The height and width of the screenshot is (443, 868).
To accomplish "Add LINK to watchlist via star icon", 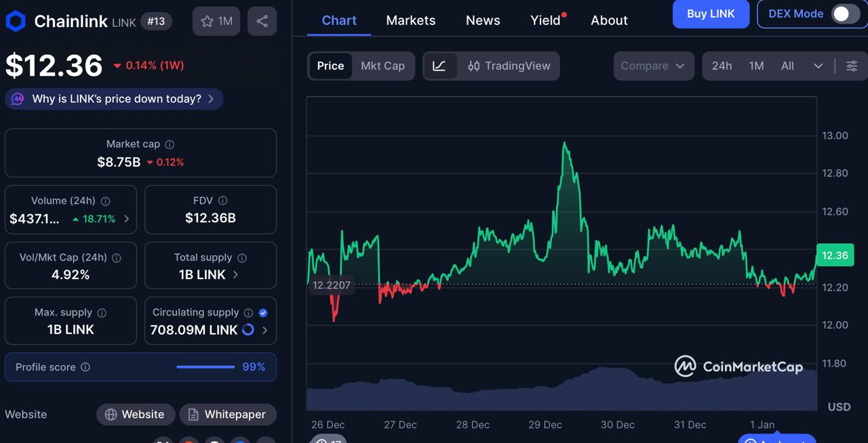I will point(205,21).
